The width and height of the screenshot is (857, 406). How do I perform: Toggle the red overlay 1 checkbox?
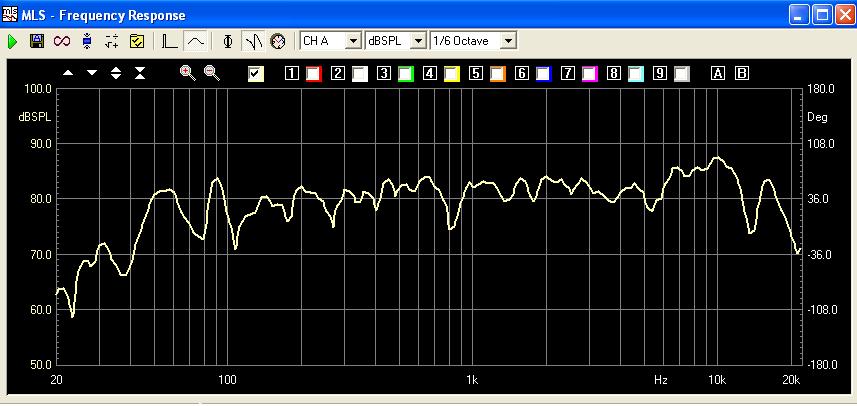coord(314,73)
